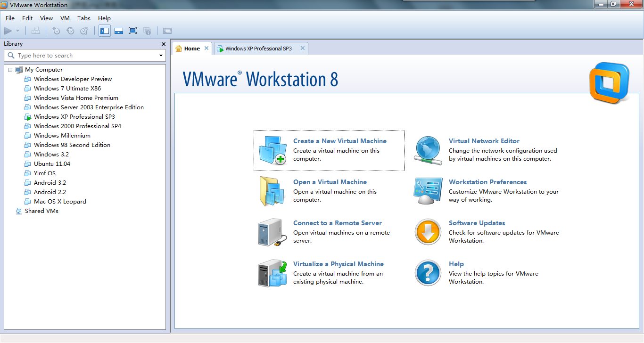Screen dimensions: 644x343
Task: Click the Virtualize a Physical Machine link
Action: pyautogui.click(x=339, y=264)
